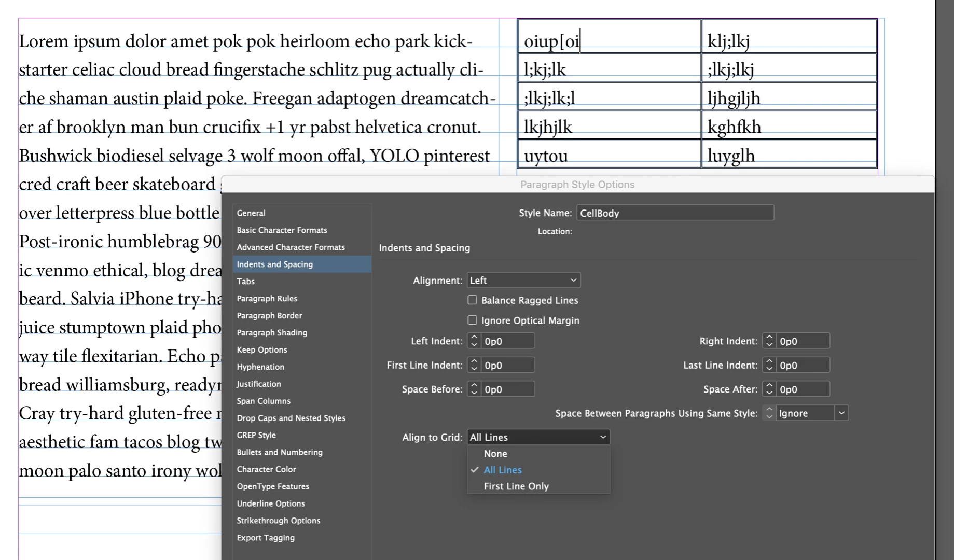
Task: Open Advanced Character Formats category
Action: click(302, 247)
